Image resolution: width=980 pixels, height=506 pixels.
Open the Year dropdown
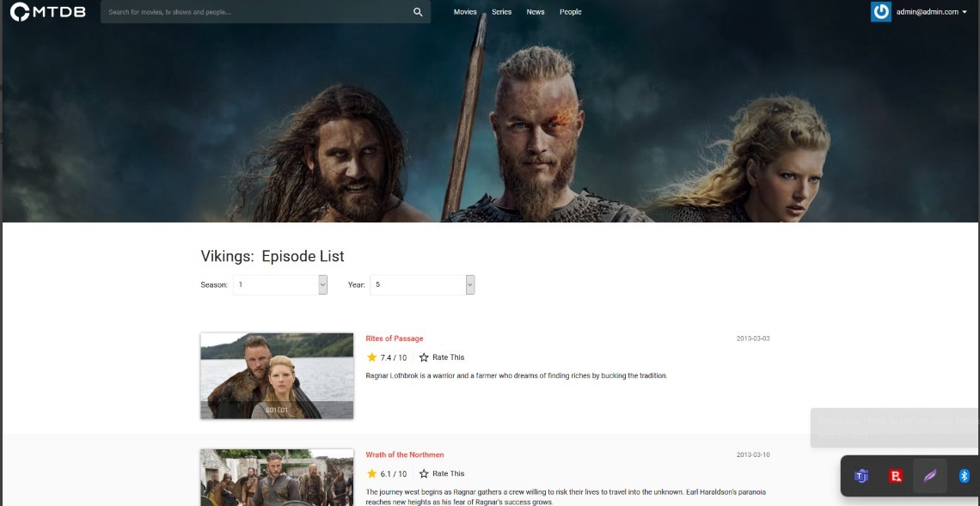point(422,285)
